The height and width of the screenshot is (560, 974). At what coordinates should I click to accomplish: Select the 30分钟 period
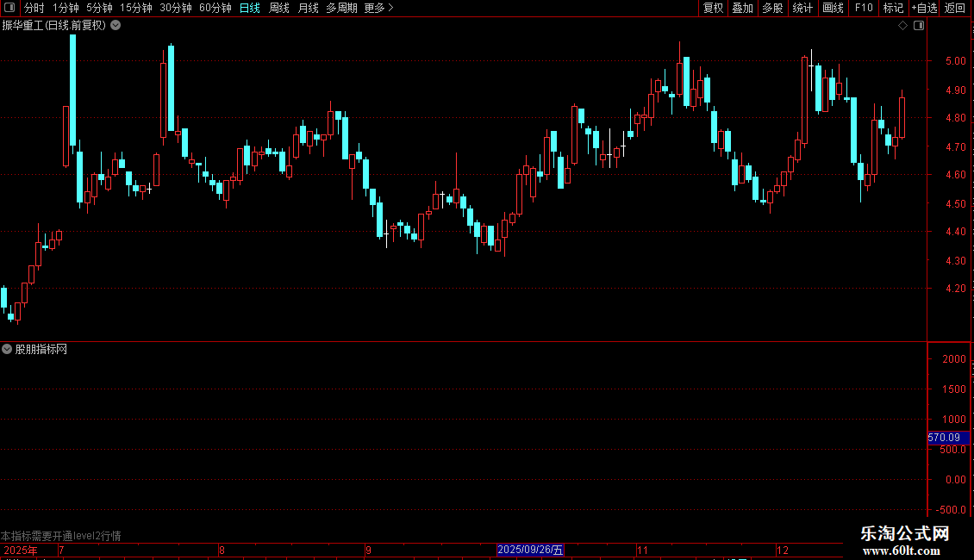coord(176,8)
